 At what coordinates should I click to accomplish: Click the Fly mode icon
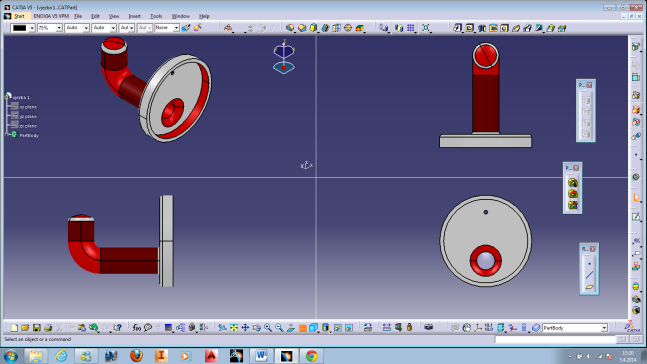[222, 328]
